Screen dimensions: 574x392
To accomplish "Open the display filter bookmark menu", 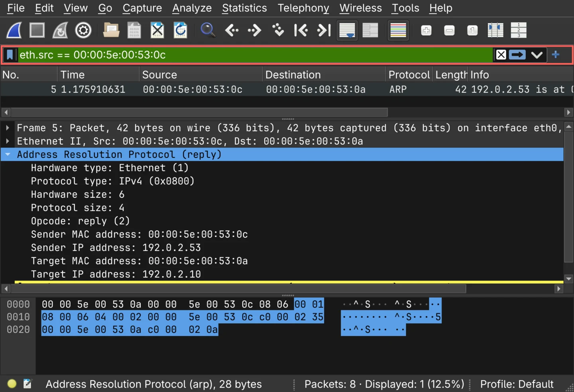I will click(x=10, y=55).
